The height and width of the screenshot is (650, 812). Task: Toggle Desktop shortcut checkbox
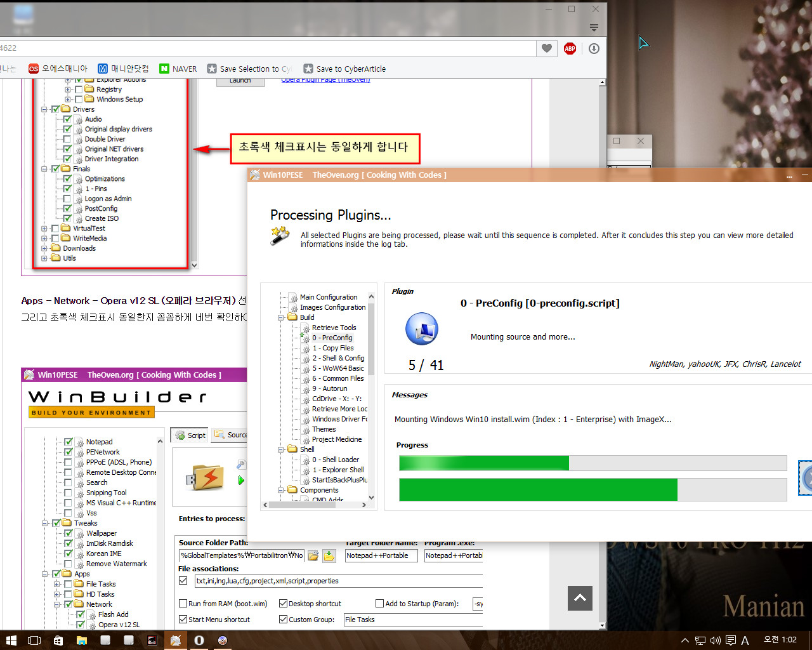[283, 604]
